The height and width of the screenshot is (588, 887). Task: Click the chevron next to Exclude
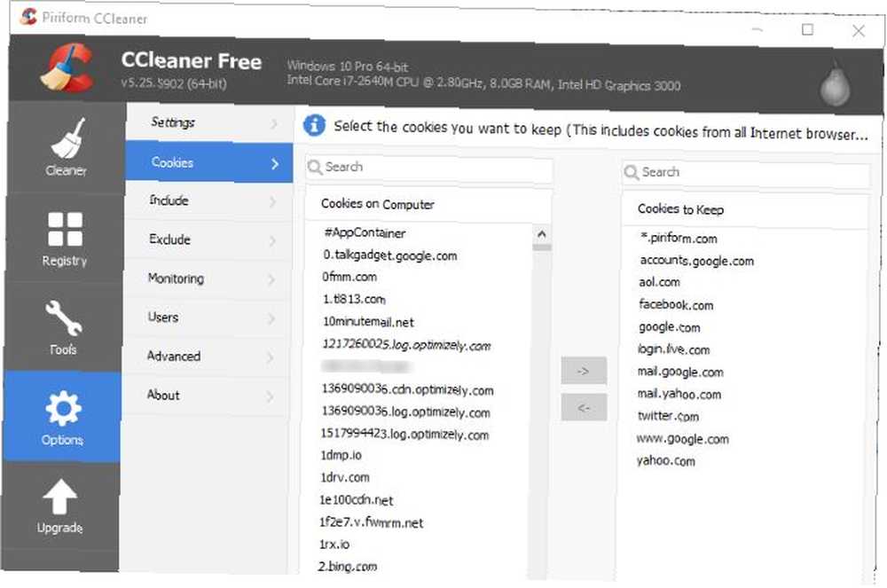click(x=272, y=241)
